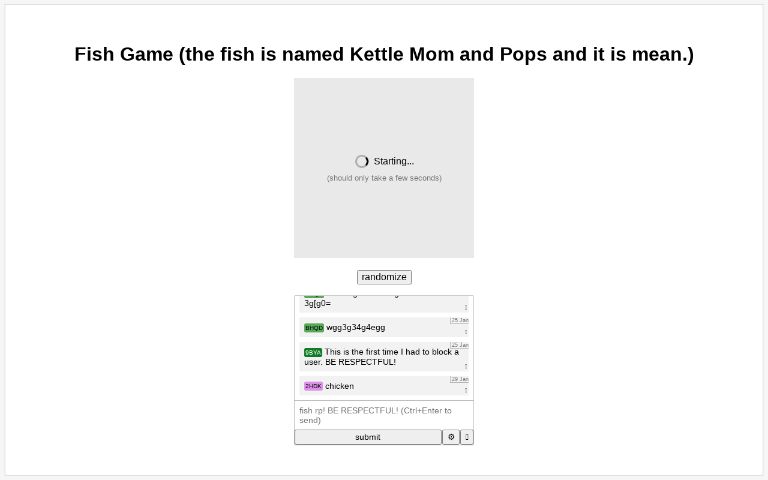Screen dimensions: 768x480
Task: Click the chicken message text
Action: 339,386
